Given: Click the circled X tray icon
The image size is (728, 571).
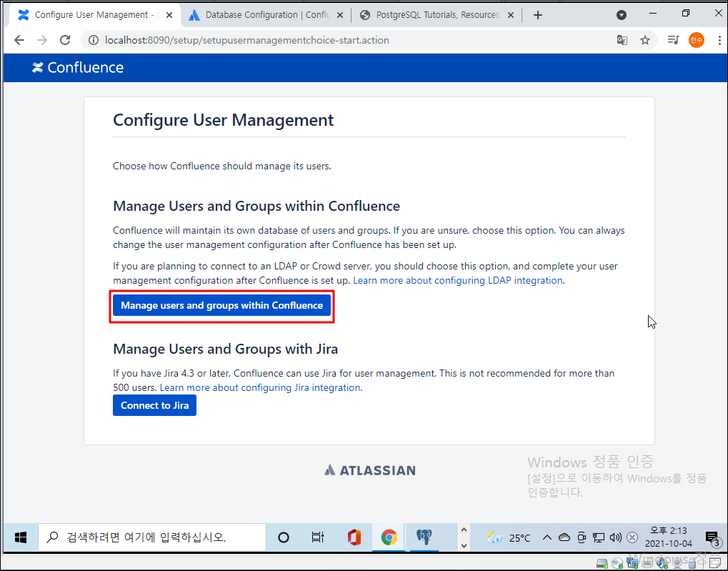Looking at the screenshot, I should (632, 537).
